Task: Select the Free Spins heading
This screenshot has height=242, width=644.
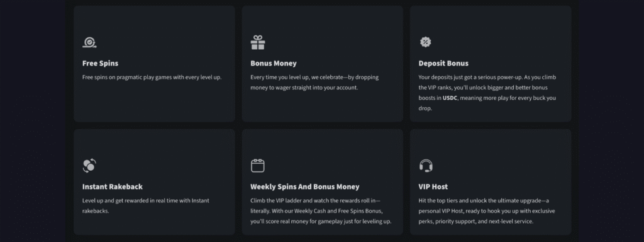Action: [100, 64]
